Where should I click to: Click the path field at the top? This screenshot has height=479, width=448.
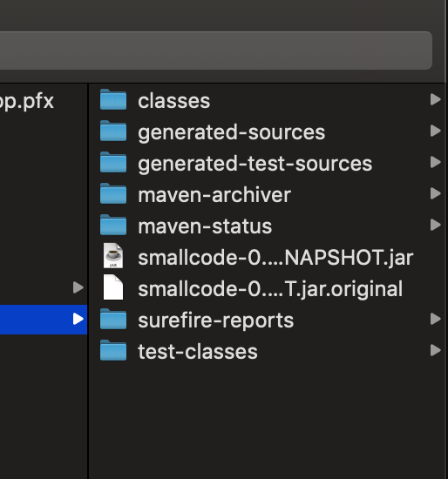click(x=216, y=51)
